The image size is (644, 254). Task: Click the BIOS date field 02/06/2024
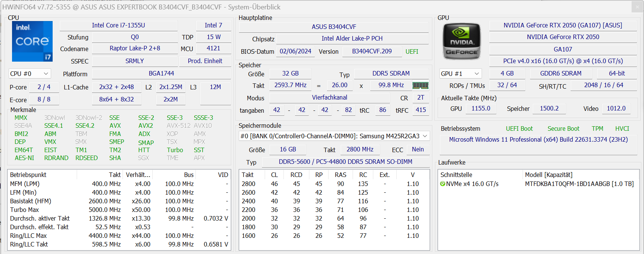(x=295, y=51)
